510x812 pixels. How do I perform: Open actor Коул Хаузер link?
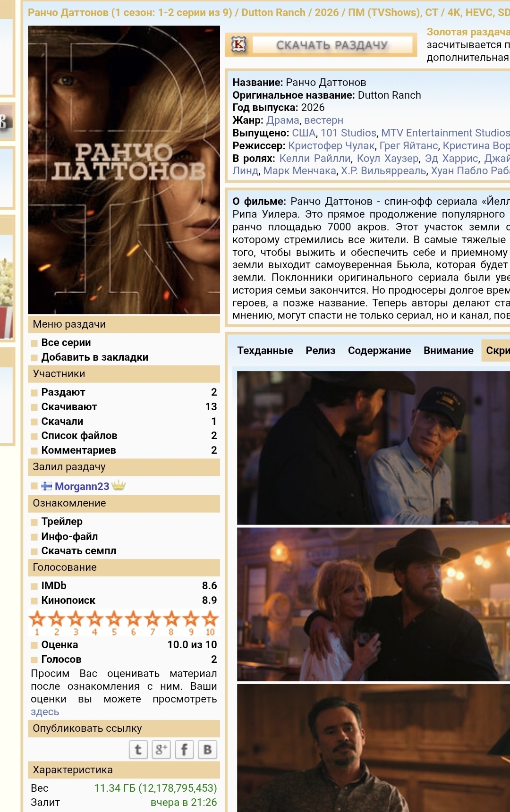388,159
